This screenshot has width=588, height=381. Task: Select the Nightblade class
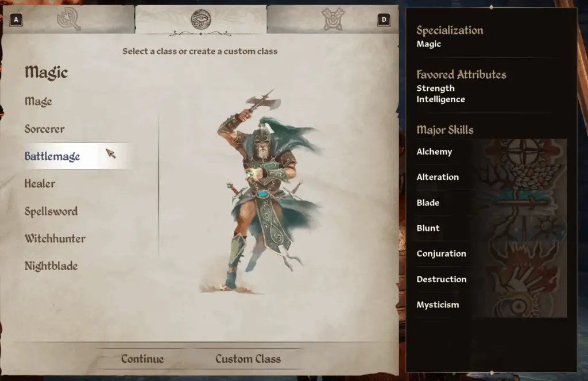click(x=51, y=266)
